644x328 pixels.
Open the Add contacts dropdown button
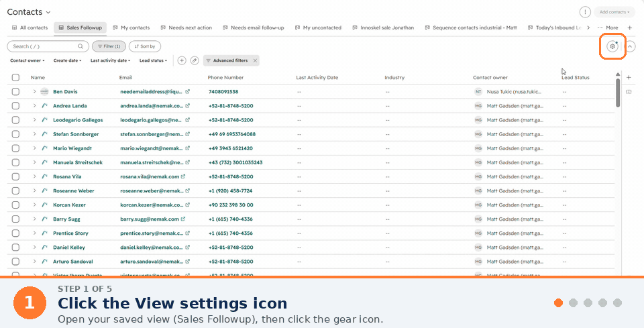614,12
